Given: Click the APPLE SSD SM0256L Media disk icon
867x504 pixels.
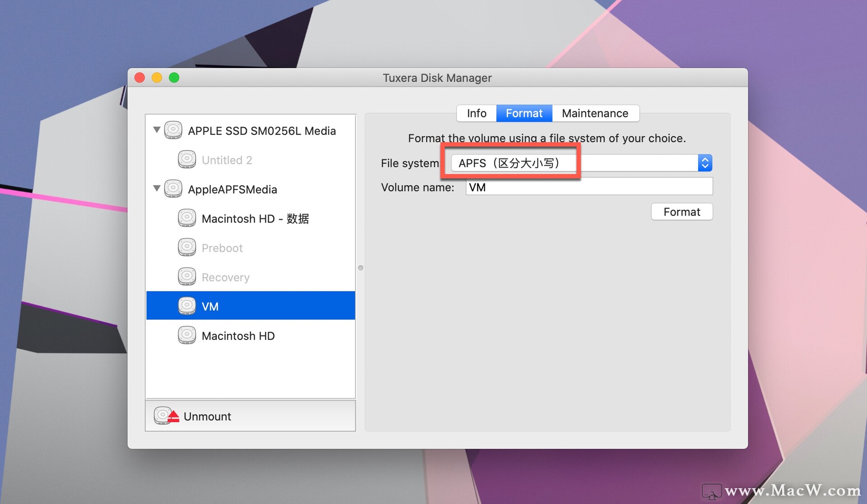Looking at the screenshot, I should click(x=173, y=130).
